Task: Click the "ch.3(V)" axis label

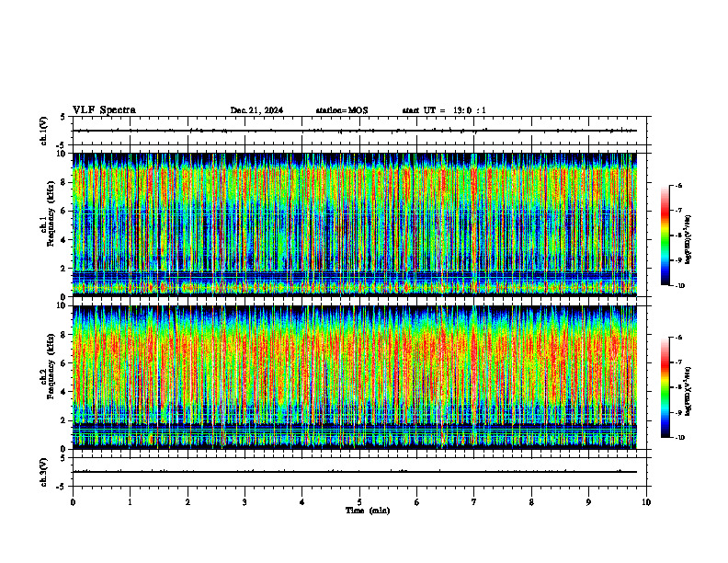Action: (43, 472)
